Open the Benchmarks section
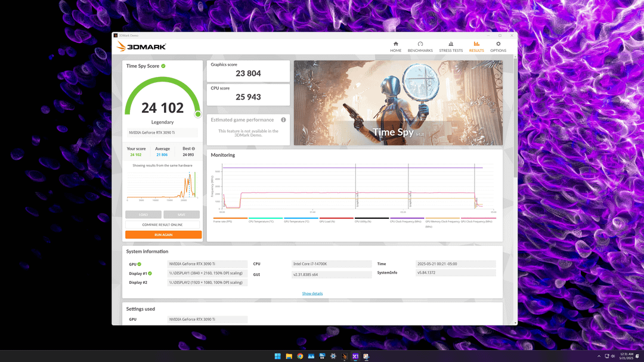Image resolution: width=644 pixels, height=362 pixels. coord(420,47)
